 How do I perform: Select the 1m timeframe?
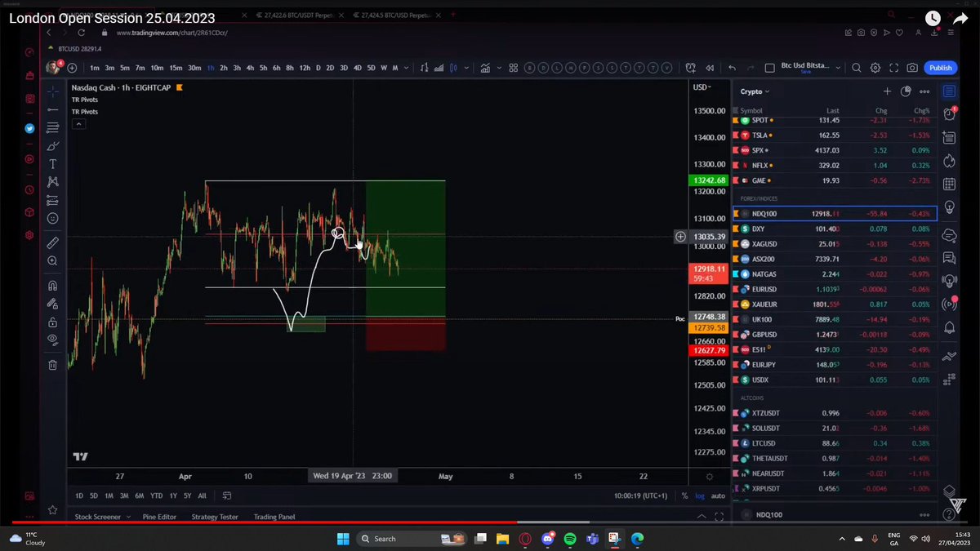[95, 68]
